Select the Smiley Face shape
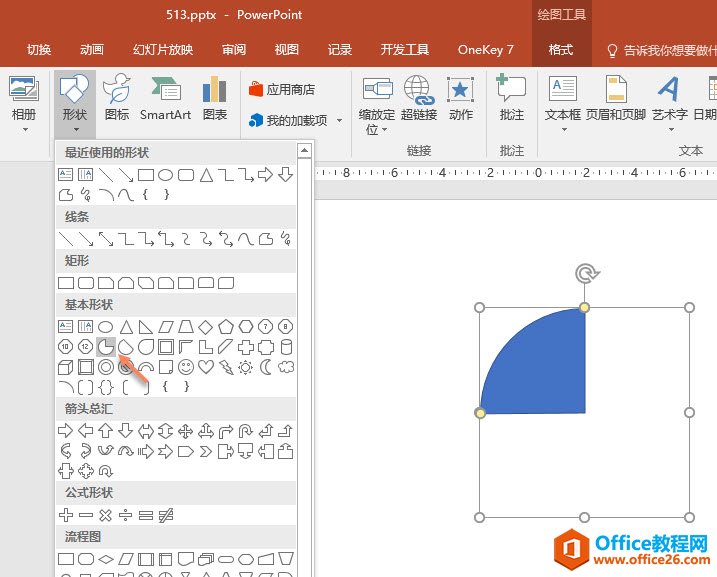The image size is (717, 577). coord(186,367)
